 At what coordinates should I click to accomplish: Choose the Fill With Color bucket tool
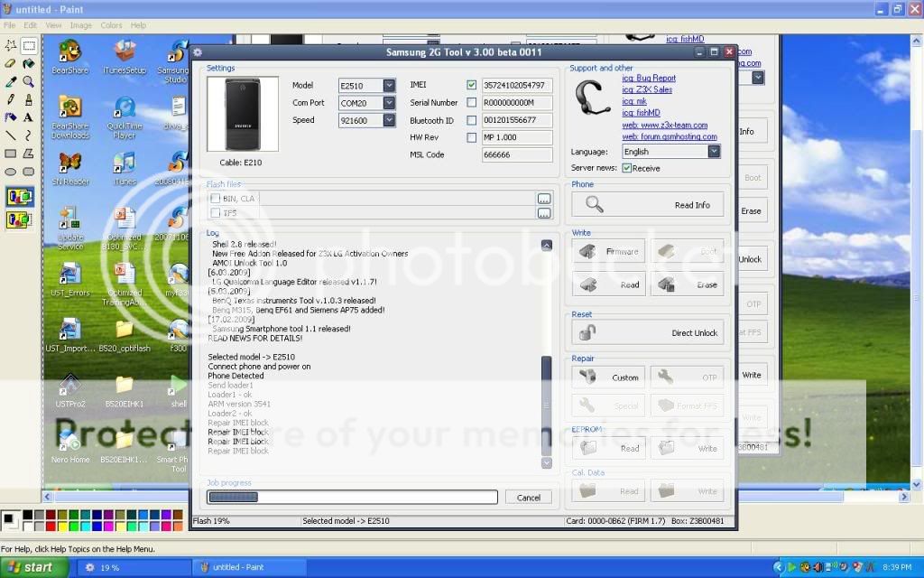coord(28,64)
